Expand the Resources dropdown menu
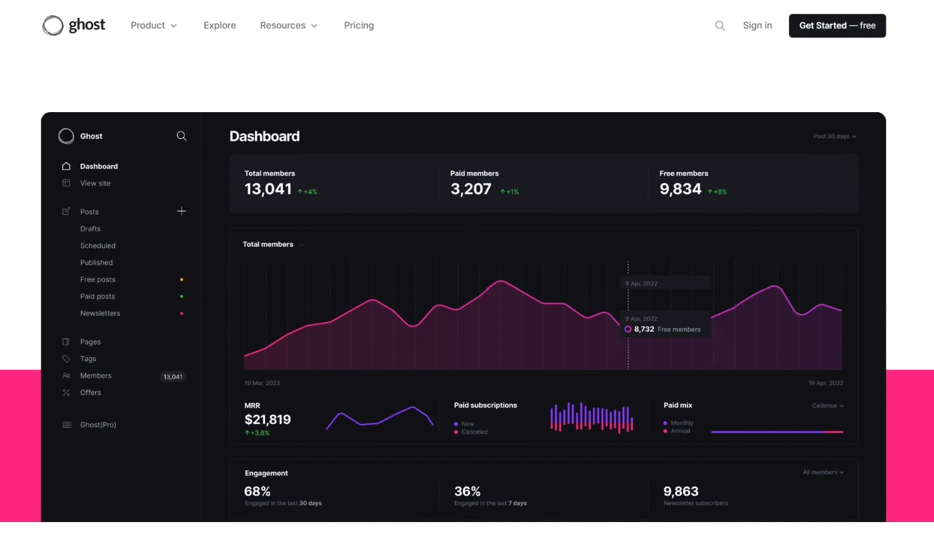 (x=288, y=25)
